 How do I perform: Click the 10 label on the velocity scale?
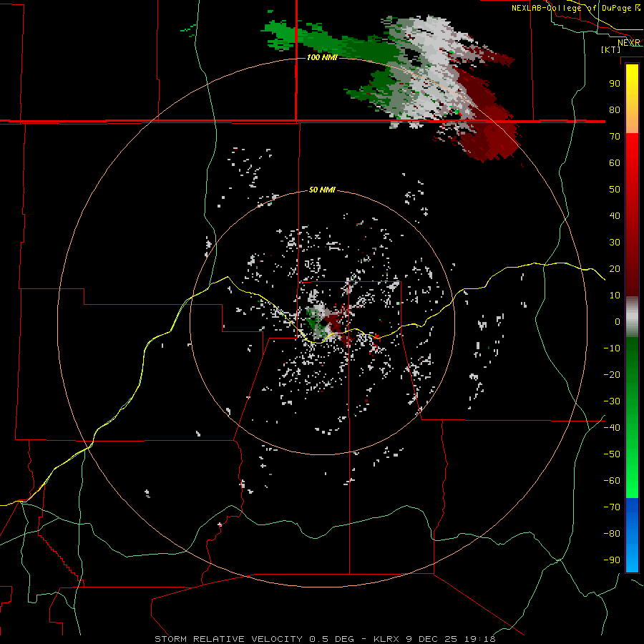615,296
